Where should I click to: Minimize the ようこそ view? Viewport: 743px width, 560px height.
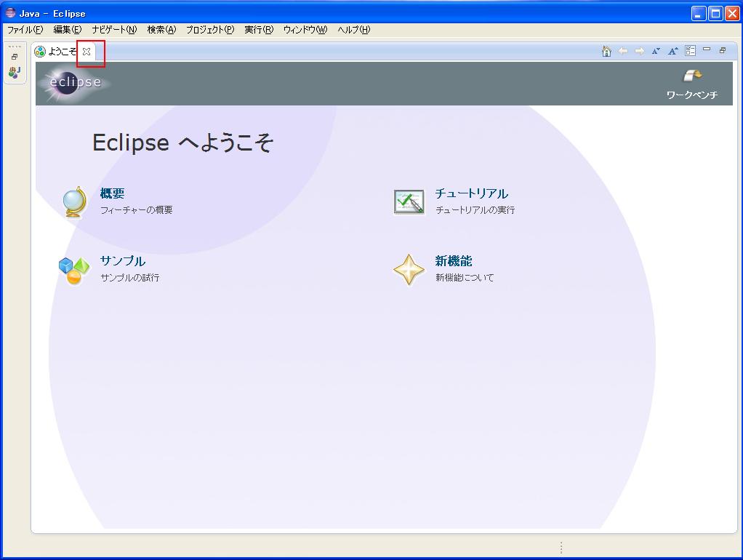(707, 49)
